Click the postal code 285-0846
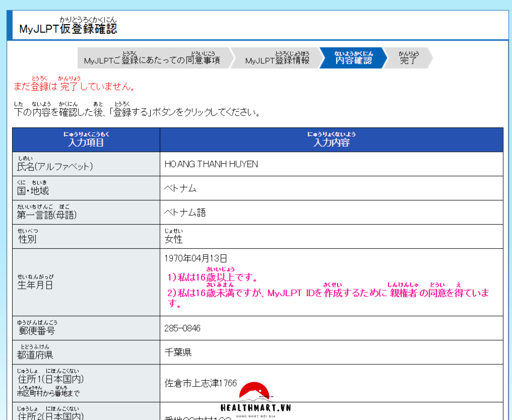The image size is (512, 420). (183, 328)
